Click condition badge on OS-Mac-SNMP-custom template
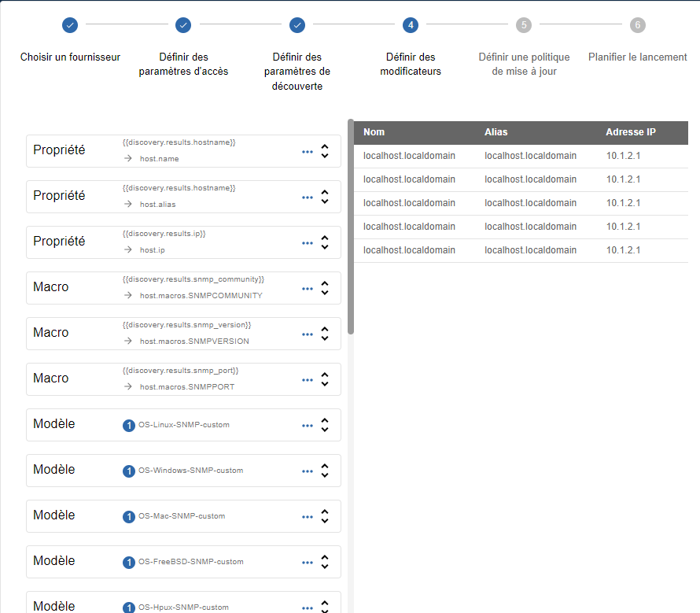 click(129, 517)
